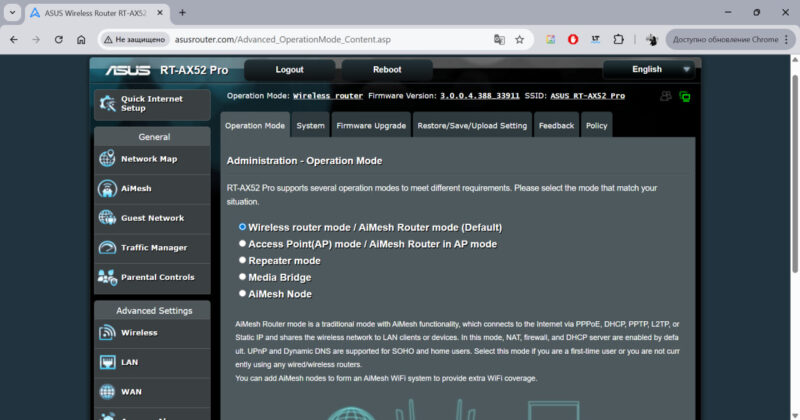Image resolution: width=800 pixels, height=420 pixels.
Task: Click the 'General' header text
Action: pos(154,137)
